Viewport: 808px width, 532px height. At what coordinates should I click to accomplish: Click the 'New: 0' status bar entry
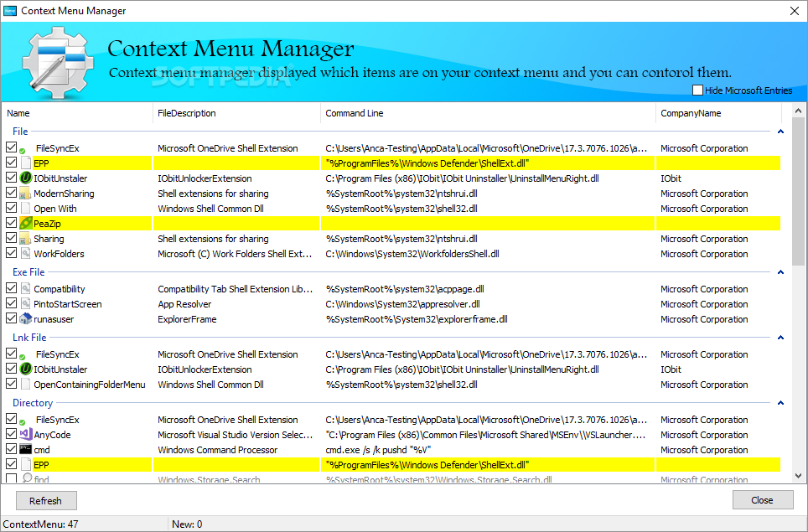(x=187, y=524)
